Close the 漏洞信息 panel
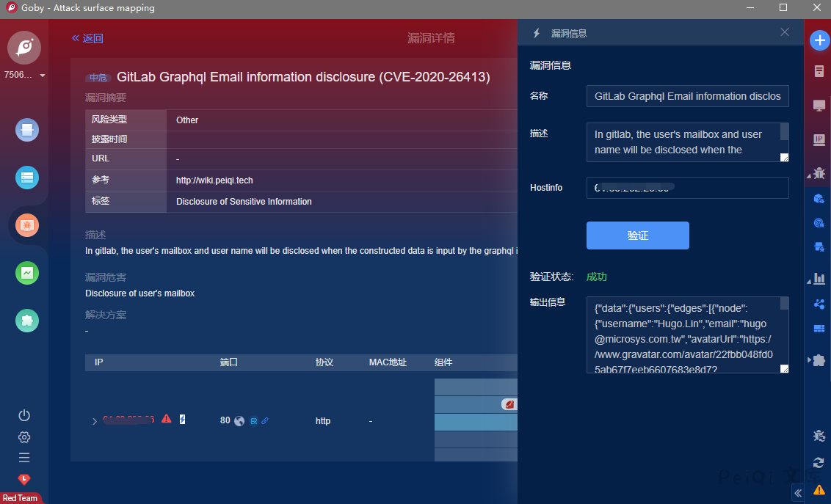This screenshot has width=831, height=504. [785, 32]
